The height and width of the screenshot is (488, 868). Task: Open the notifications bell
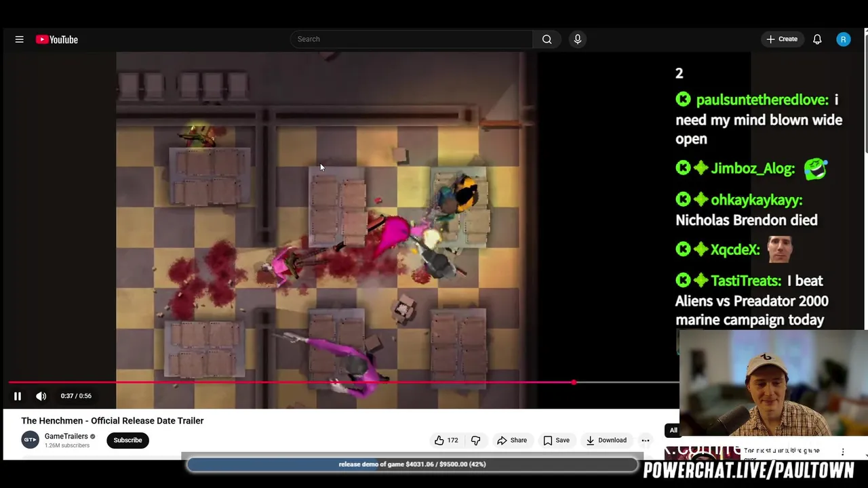tap(817, 39)
